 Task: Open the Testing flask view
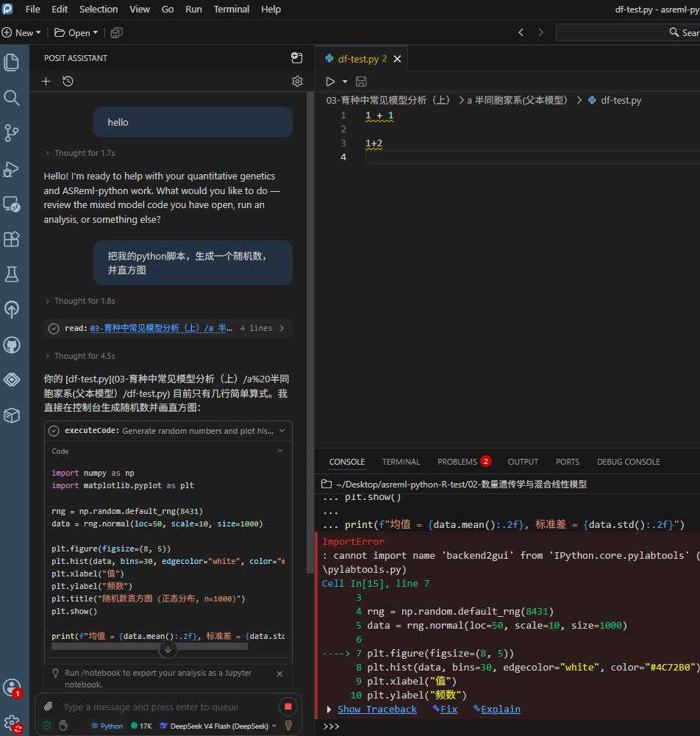click(x=12, y=274)
